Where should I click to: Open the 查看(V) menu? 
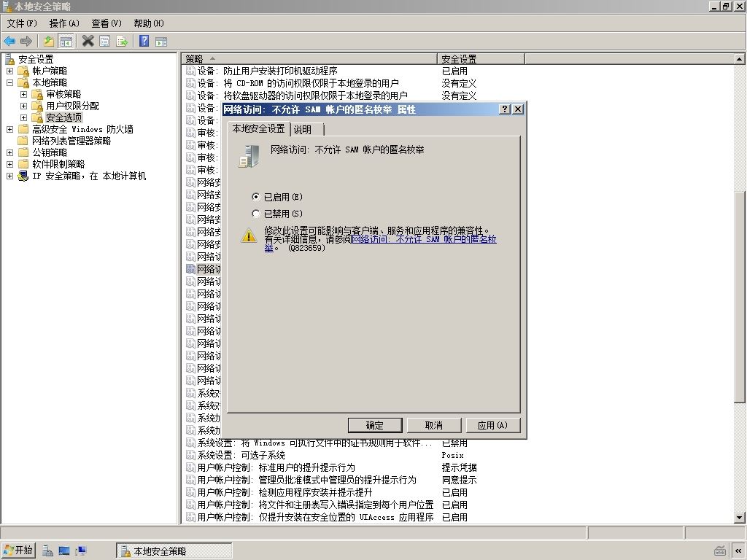coord(107,23)
